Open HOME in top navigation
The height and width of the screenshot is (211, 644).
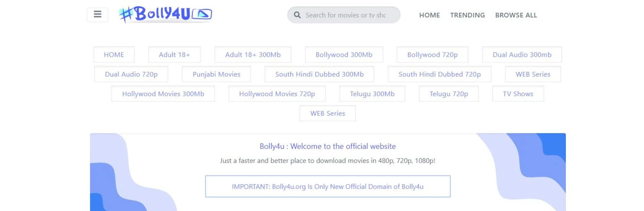[429, 15]
